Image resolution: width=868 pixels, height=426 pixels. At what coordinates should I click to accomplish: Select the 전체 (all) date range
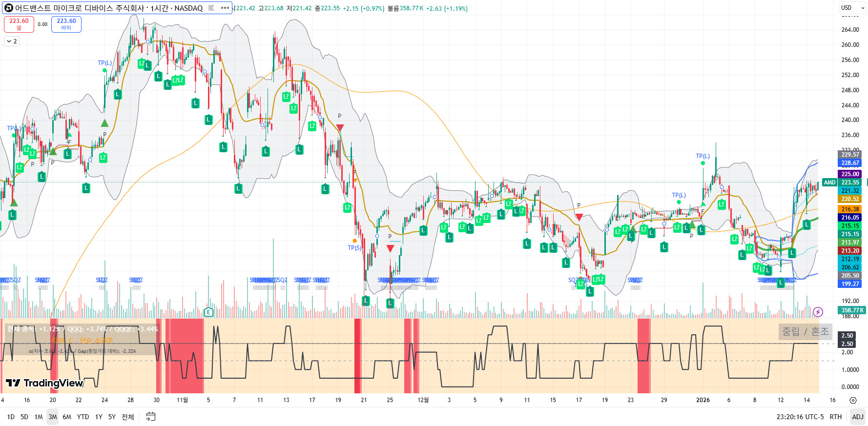point(128,417)
